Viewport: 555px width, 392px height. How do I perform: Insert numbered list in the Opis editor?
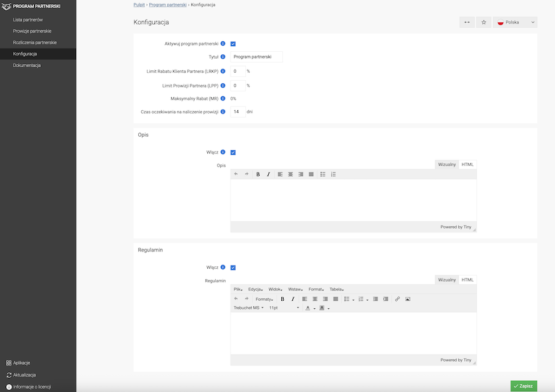(x=333, y=174)
